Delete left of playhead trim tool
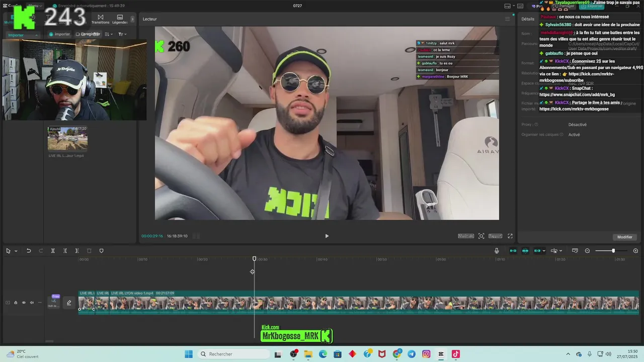 pos(65,251)
